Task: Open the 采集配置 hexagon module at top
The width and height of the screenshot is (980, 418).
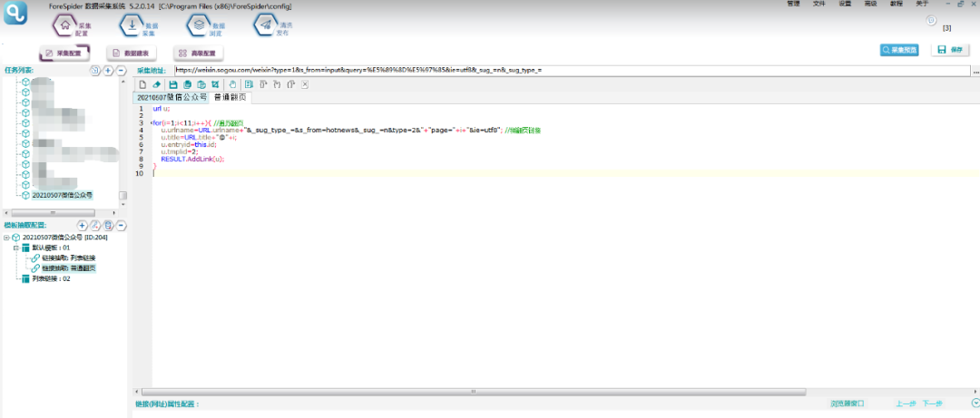Action: 65,25
